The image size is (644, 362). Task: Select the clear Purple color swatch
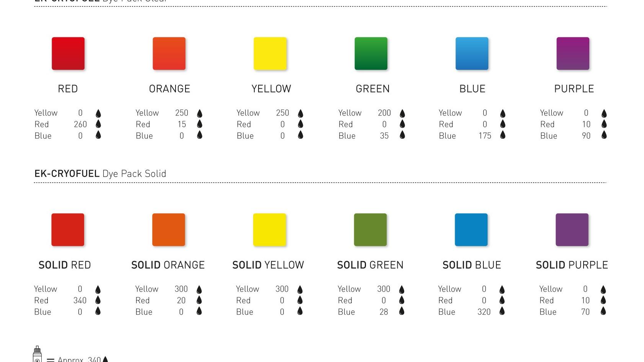click(573, 54)
